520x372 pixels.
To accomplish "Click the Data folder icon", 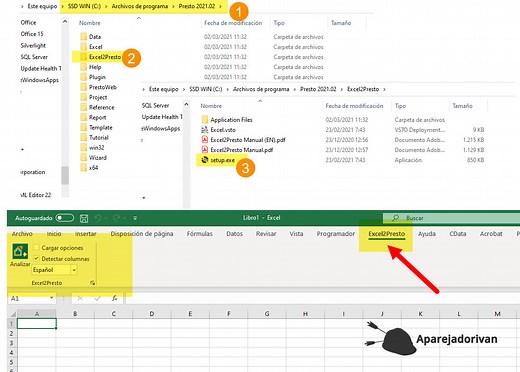I will tap(83, 37).
